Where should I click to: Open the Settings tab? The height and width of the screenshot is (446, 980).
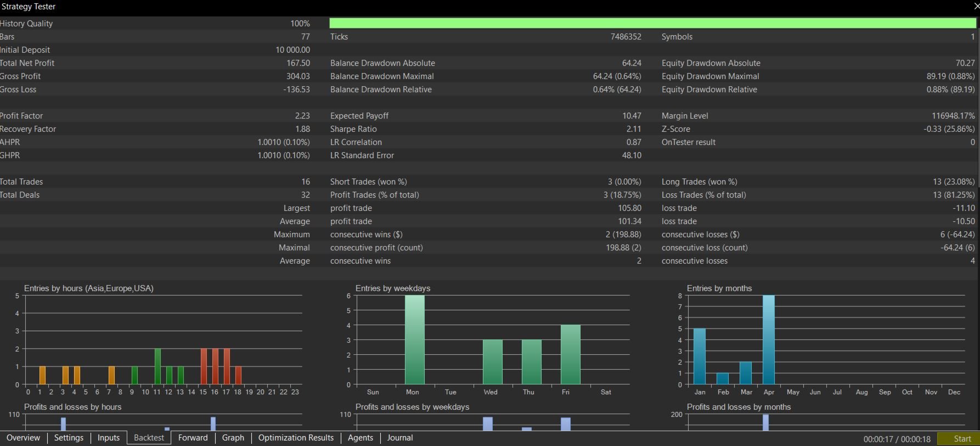point(69,438)
